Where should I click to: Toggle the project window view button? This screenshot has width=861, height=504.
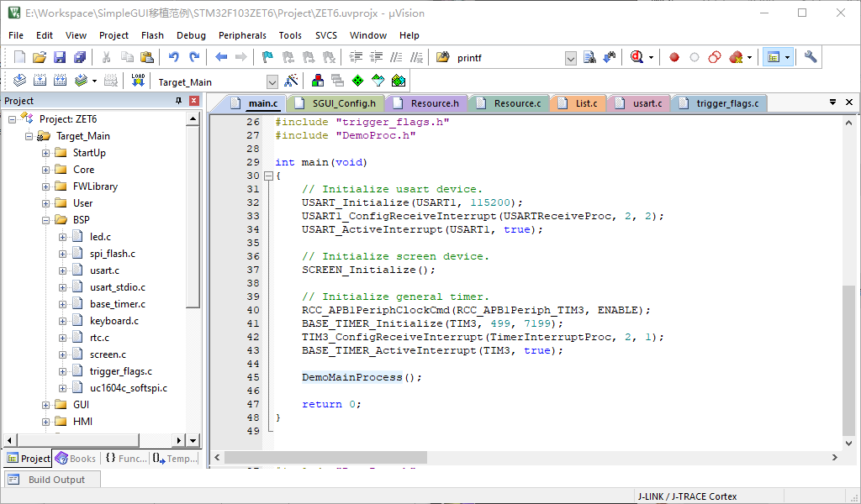[774, 57]
